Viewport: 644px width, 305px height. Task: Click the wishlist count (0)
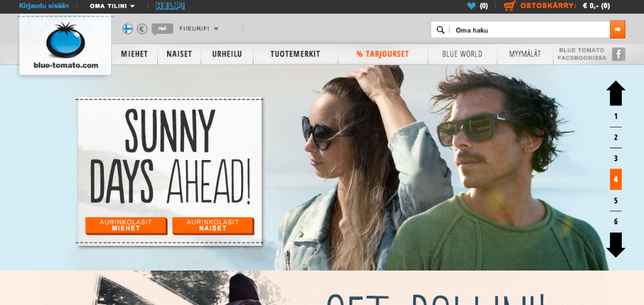point(484,6)
